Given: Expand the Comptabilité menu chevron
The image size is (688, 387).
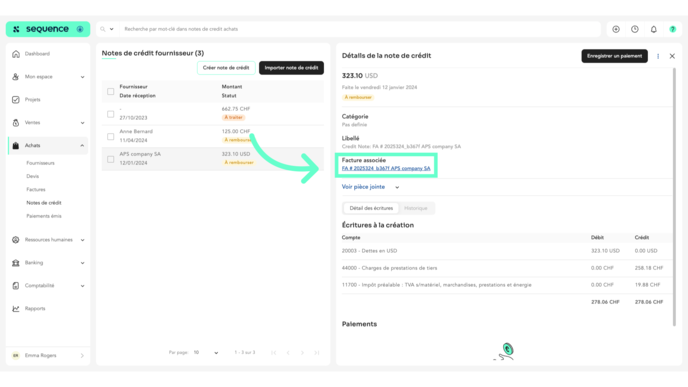Looking at the screenshot, I should coord(82,286).
